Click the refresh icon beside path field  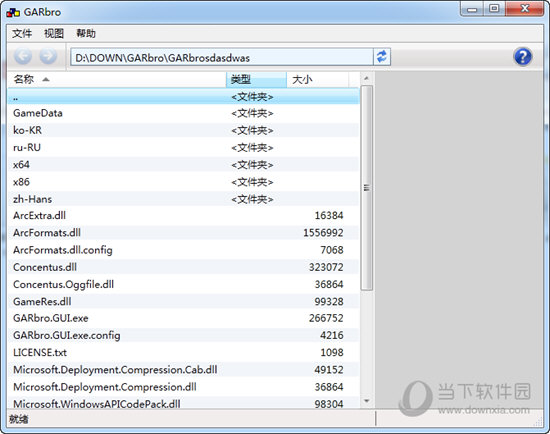pos(382,56)
